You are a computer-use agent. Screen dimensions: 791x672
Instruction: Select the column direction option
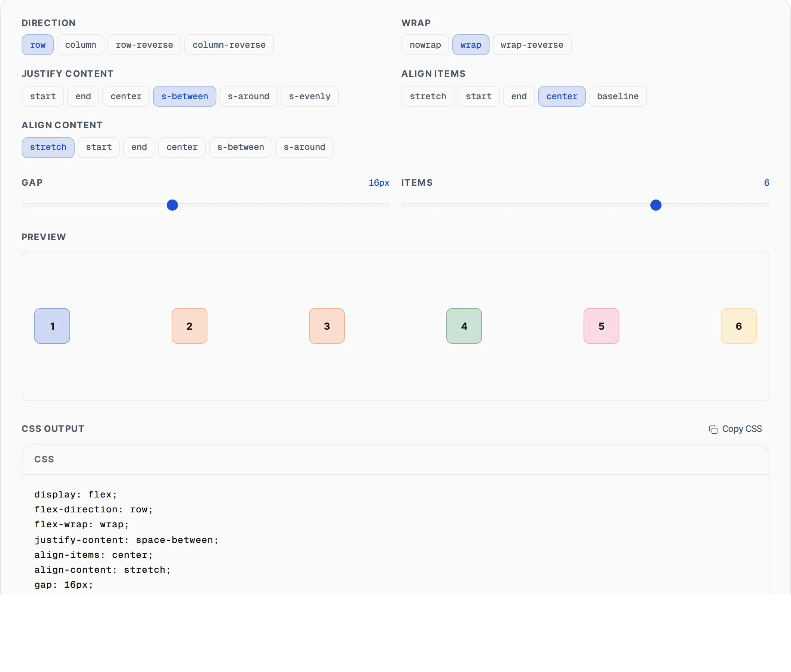pyautogui.click(x=81, y=45)
